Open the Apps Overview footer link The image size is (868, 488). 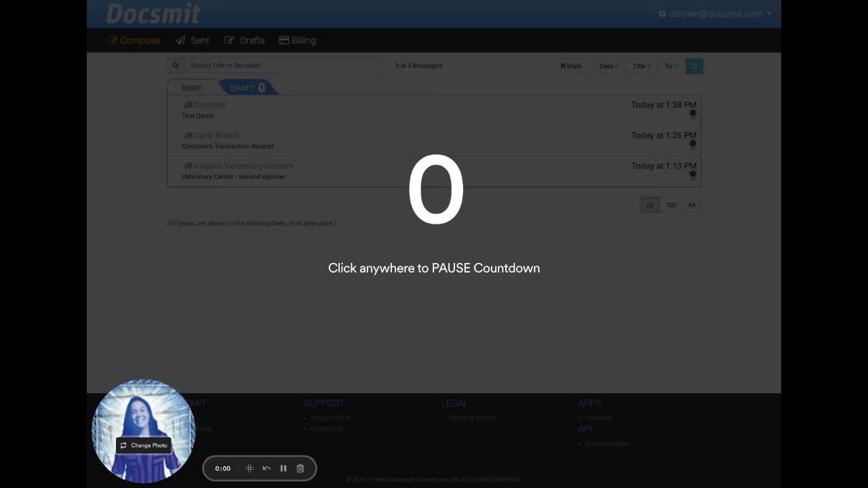[598, 418]
